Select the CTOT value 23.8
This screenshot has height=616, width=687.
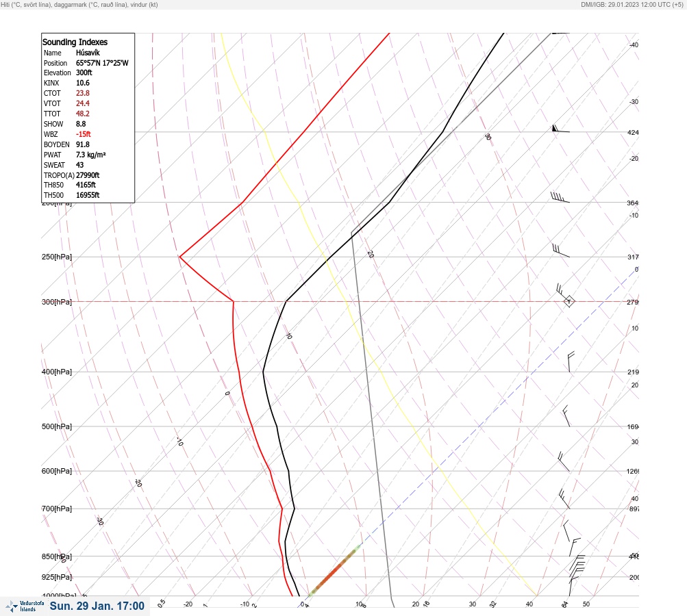pos(82,93)
